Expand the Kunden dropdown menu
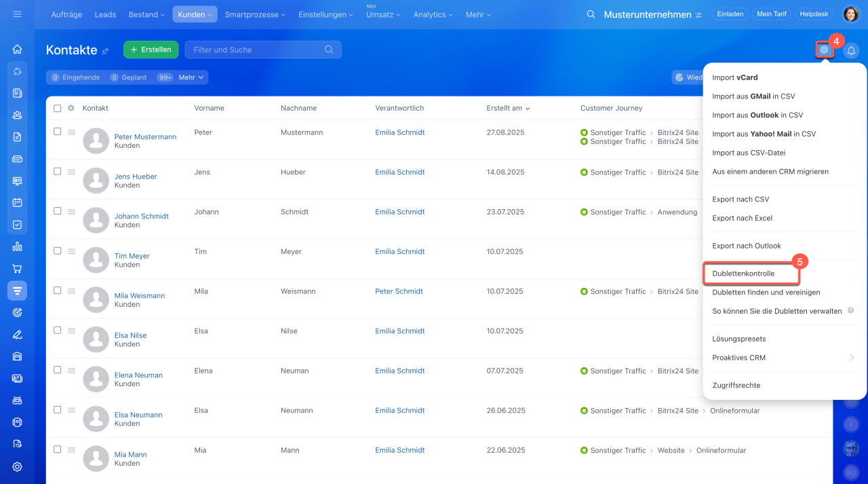868x484 pixels. pyautogui.click(x=195, y=14)
